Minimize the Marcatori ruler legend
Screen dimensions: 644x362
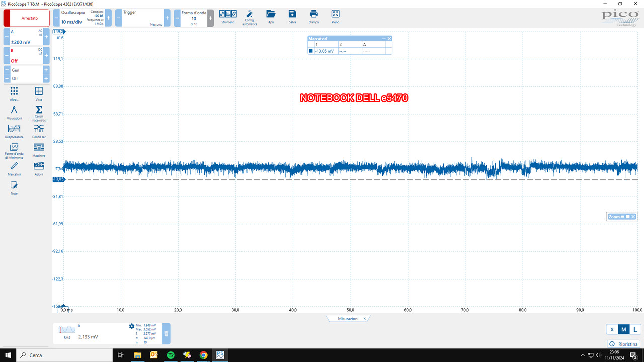point(384,39)
